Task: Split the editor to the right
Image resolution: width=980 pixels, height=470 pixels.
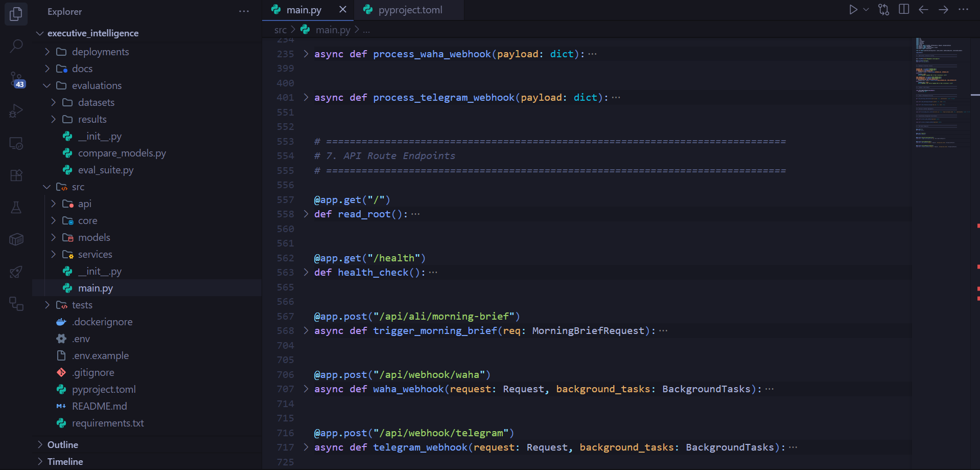Action: pyautogui.click(x=903, y=10)
